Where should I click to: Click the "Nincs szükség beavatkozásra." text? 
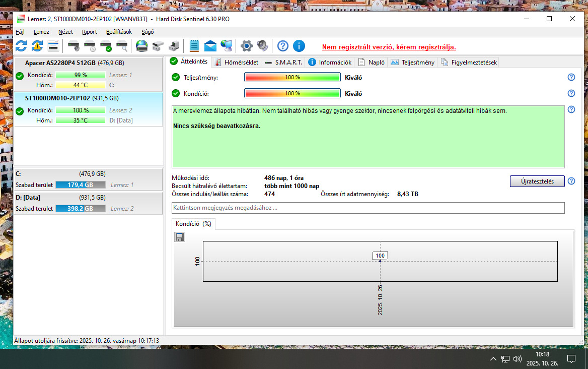[217, 126]
